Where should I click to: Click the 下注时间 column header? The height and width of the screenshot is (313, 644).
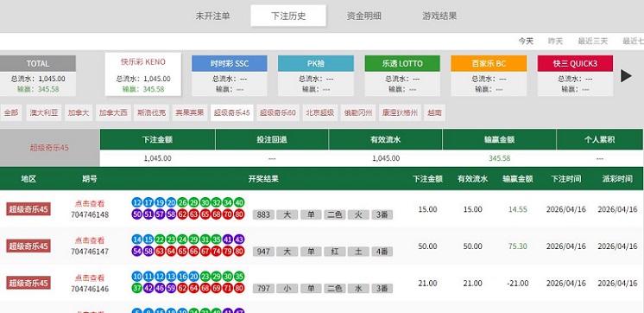click(x=566, y=179)
